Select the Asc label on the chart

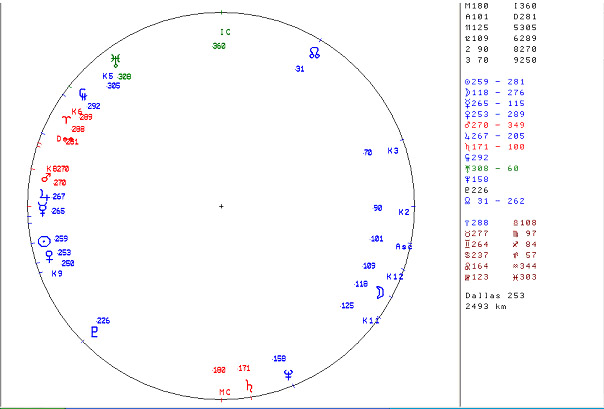tap(404, 246)
